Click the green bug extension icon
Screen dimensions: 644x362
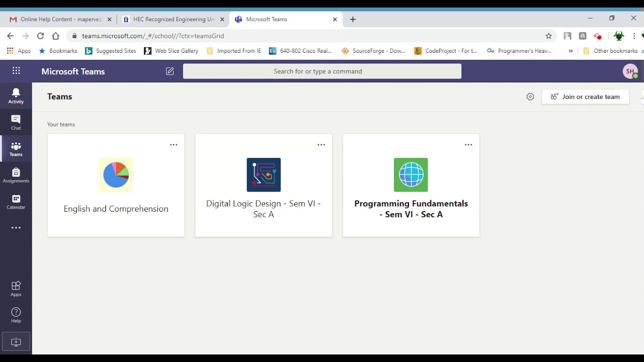619,36
